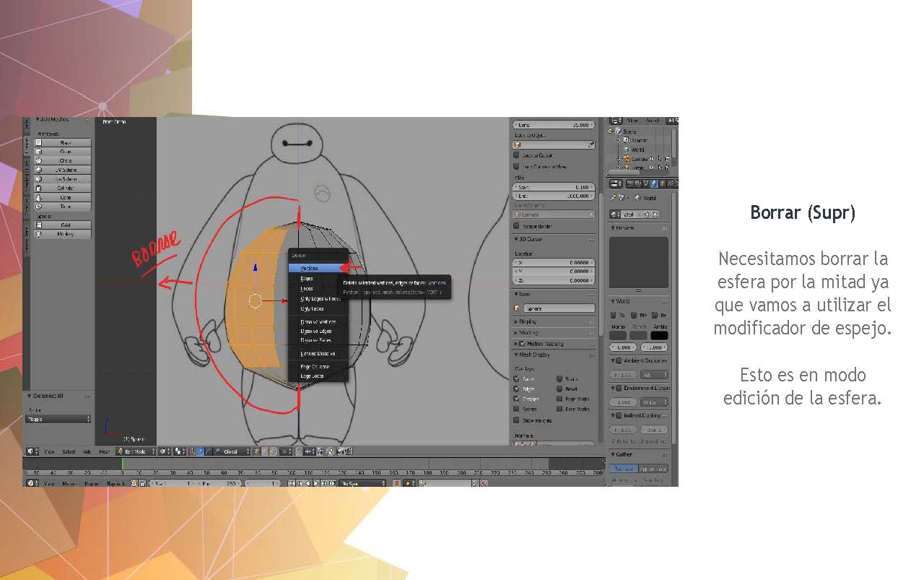Open the Action Toggle dropdown
Screen dimensions: 924x580
(x=58, y=419)
